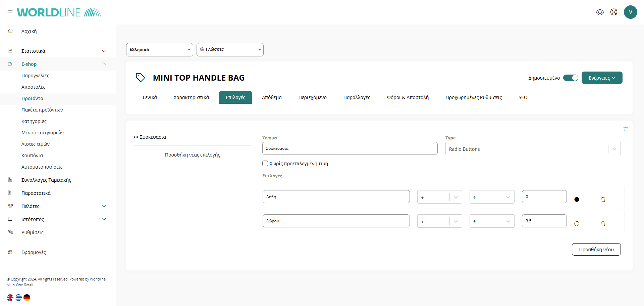Switch to the Απόθεμα tab

click(x=272, y=97)
